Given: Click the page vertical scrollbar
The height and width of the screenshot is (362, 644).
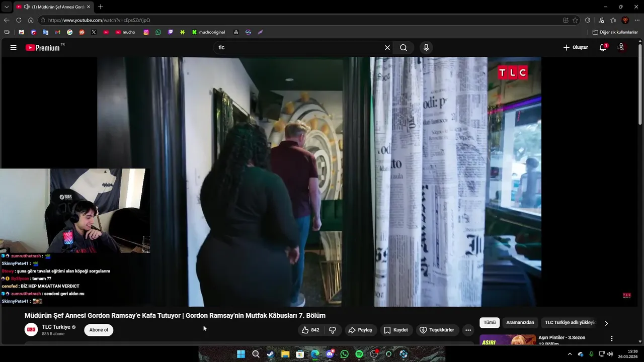Looking at the screenshot, I should pos(640,85).
